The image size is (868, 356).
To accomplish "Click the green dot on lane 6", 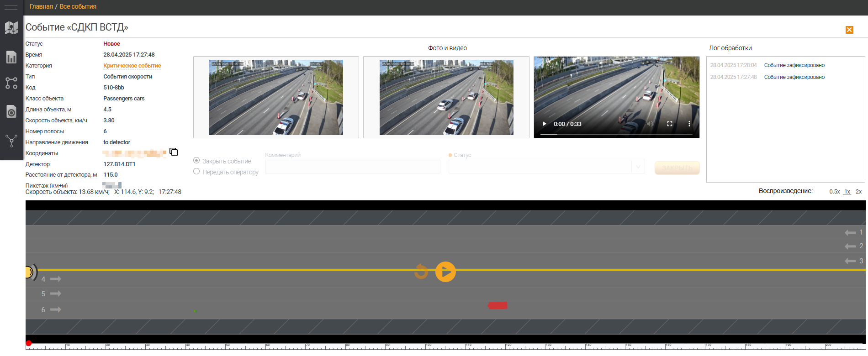I will pyautogui.click(x=195, y=311).
